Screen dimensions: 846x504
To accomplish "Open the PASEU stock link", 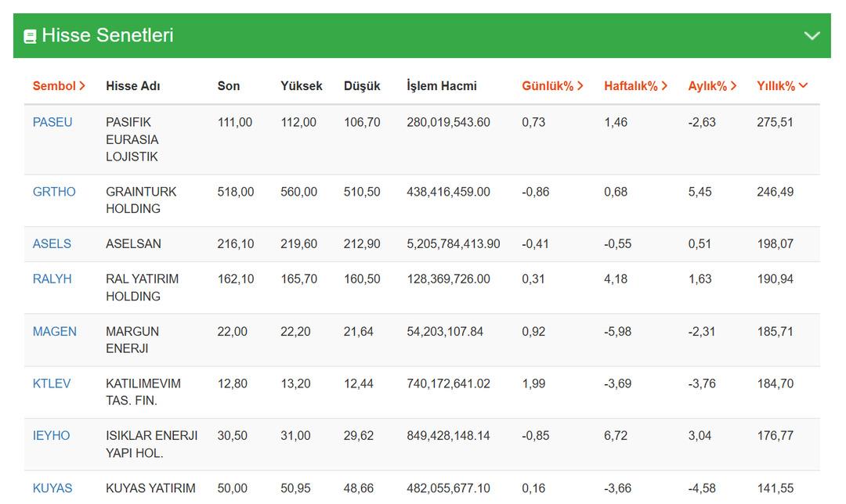I will [52, 122].
